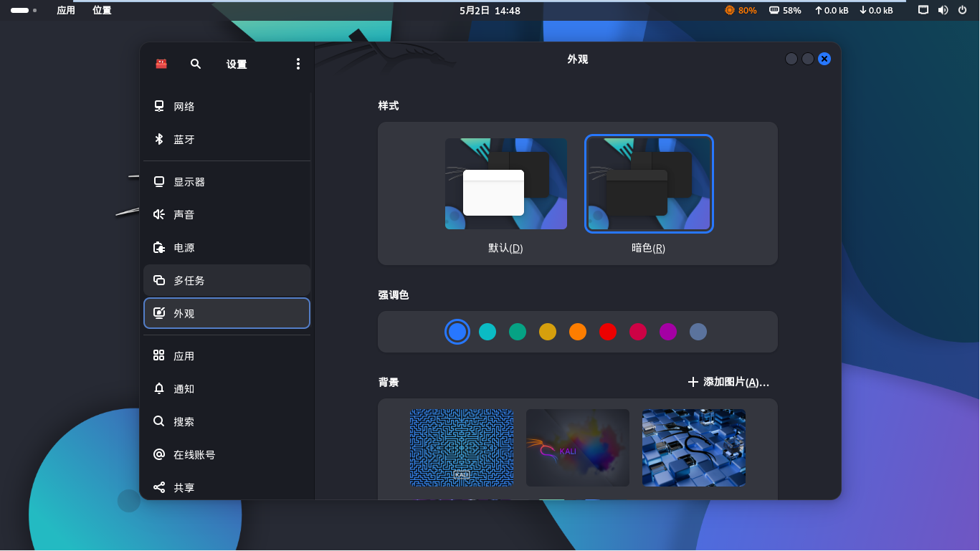This screenshot has width=980, height=551.
Task: Click the upload speed arrow indicator
Action: (x=818, y=10)
